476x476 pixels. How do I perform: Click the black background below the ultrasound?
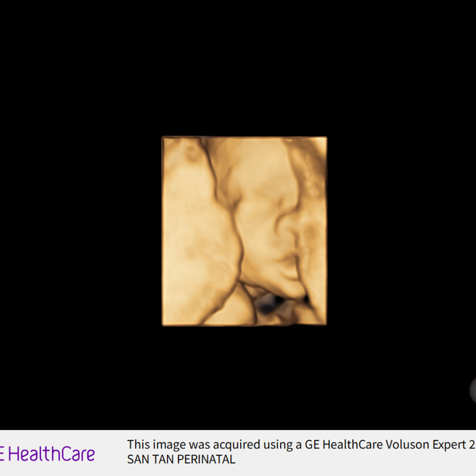[x=238, y=378]
